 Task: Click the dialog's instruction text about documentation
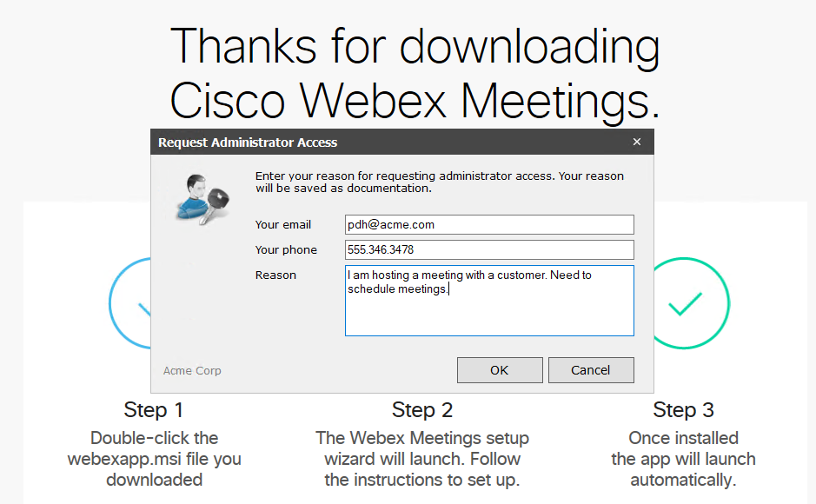[x=439, y=182]
